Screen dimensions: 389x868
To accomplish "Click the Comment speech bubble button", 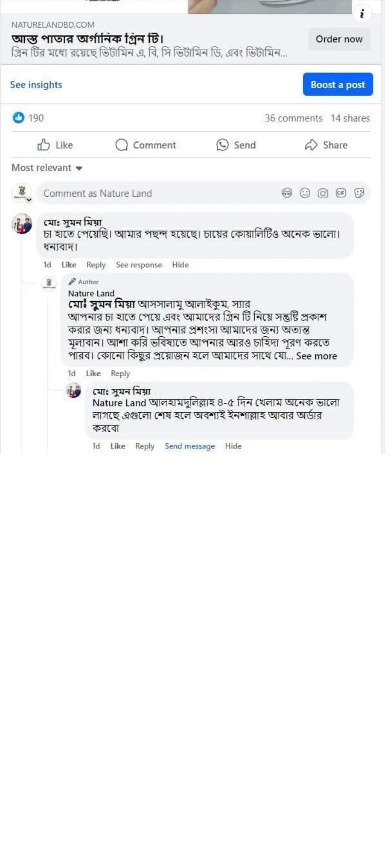I will 146,145.
